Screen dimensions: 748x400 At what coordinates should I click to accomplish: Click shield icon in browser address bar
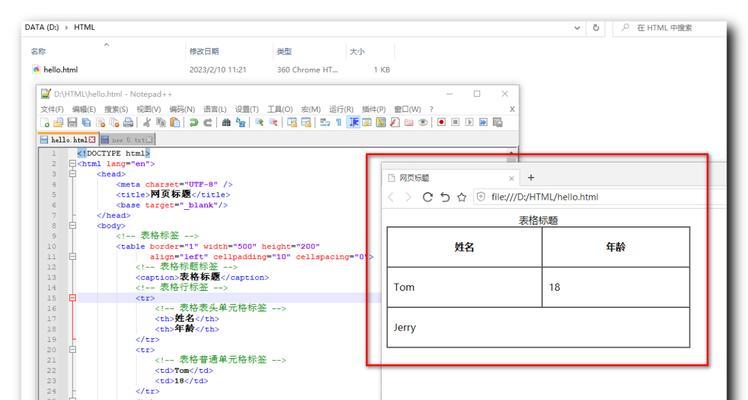pos(481,197)
